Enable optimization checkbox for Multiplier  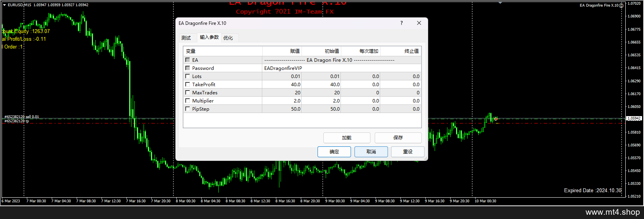[x=188, y=101]
